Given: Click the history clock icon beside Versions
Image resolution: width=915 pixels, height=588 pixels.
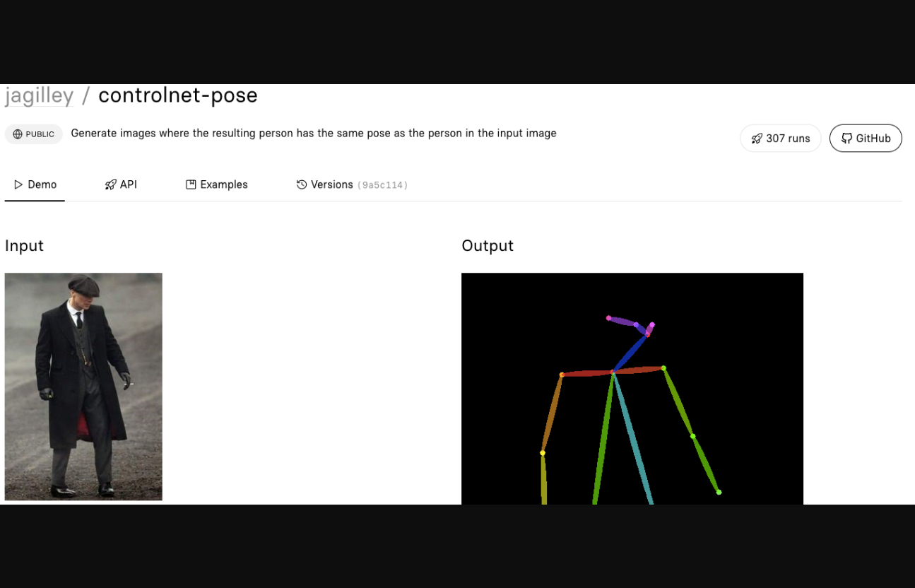Looking at the screenshot, I should 302,184.
